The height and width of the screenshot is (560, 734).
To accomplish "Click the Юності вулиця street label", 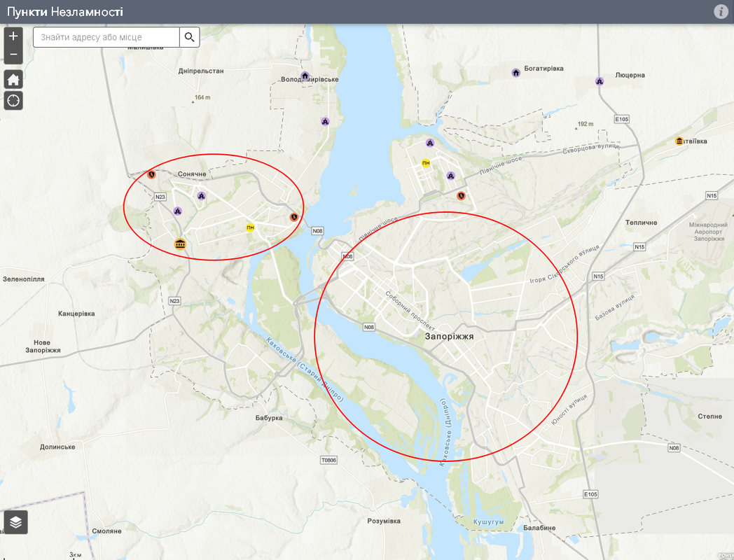I will point(569,409).
